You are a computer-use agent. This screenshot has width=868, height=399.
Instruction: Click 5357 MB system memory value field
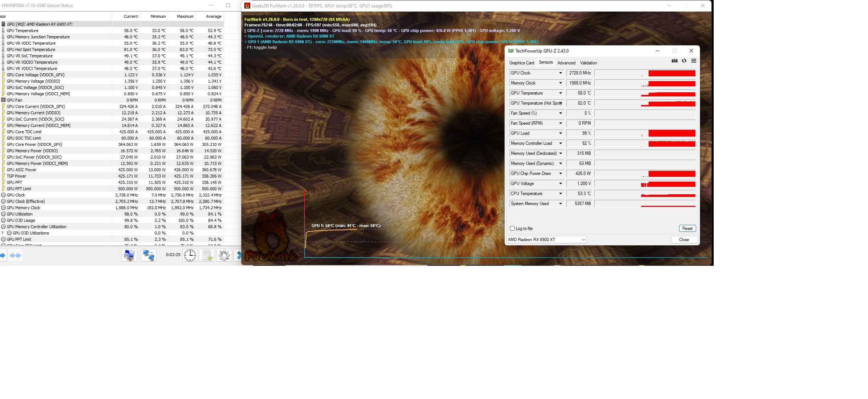[x=579, y=204]
